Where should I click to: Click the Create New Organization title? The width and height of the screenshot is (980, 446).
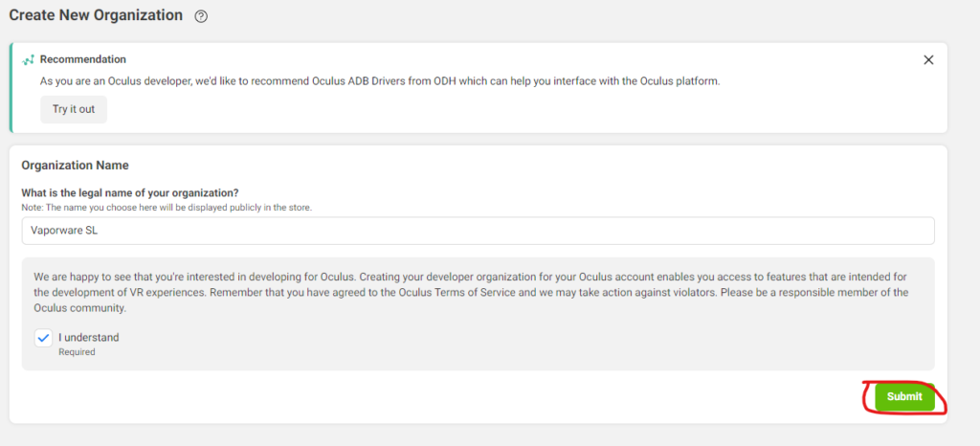[96, 15]
